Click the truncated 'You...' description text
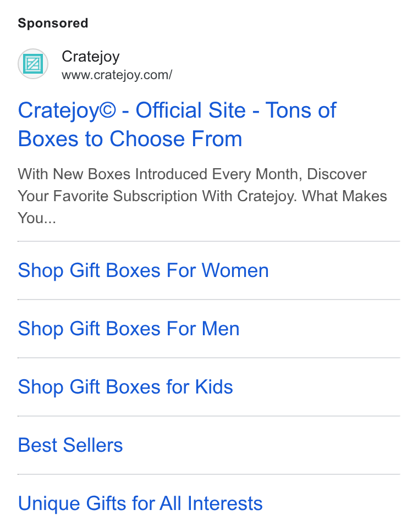Viewport: 418px width, 532px height. [37, 218]
